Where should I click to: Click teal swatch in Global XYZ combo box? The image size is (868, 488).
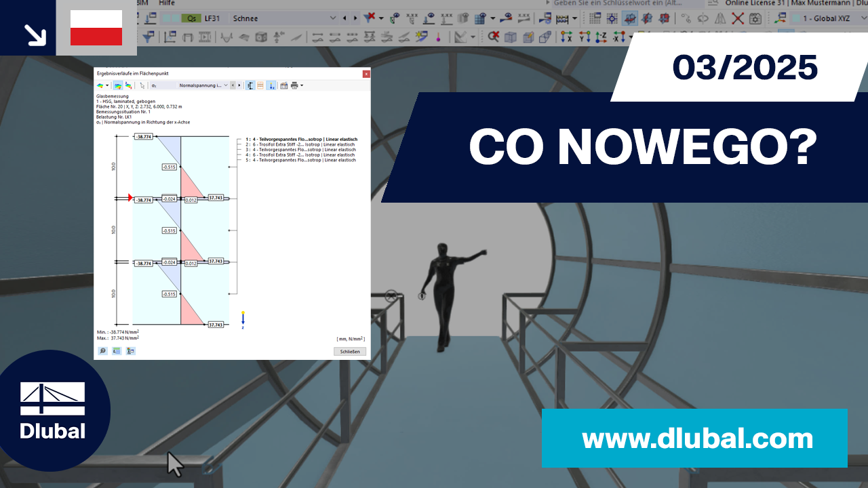(796, 18)
